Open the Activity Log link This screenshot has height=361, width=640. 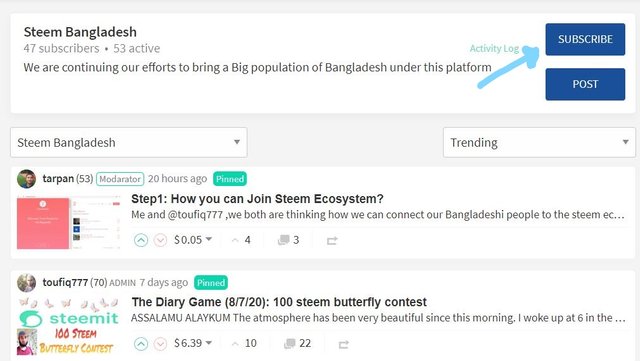494,49
